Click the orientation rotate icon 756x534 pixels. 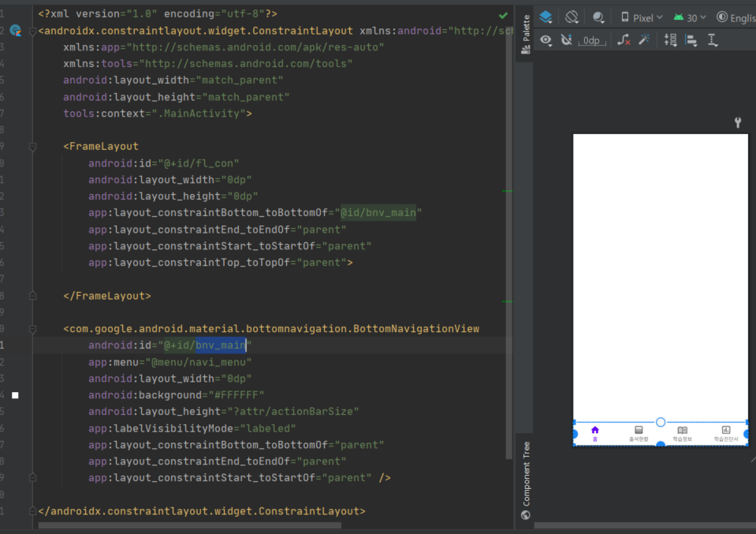572,17
